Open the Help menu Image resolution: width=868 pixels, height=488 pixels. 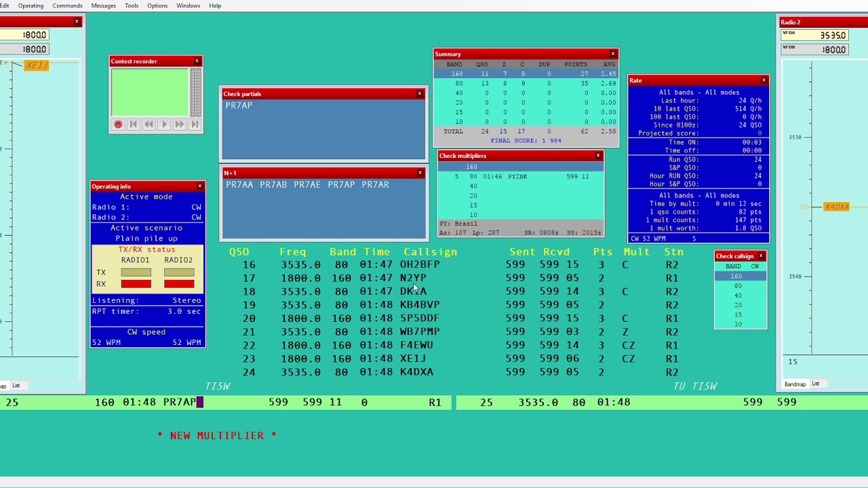215,5
